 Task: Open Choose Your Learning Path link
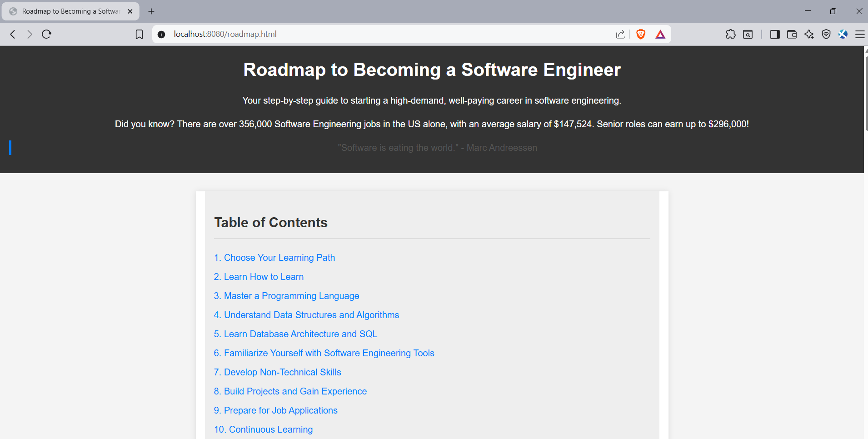[x=274, y=258]
